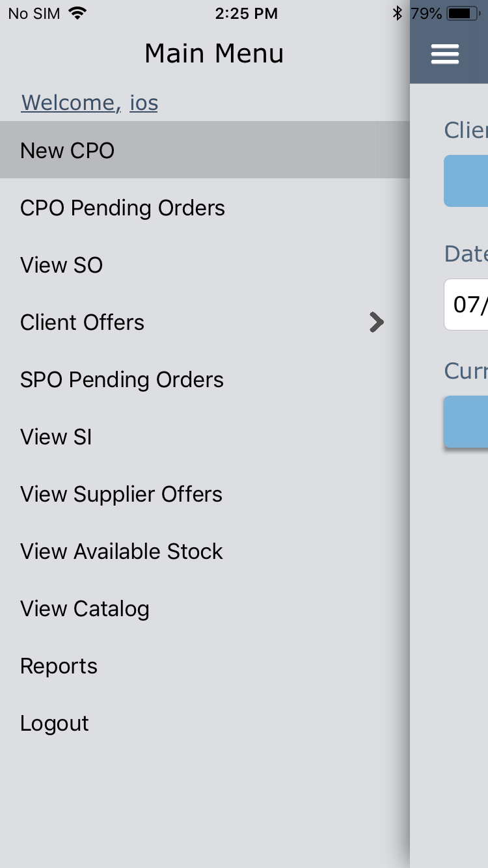Select Client Offers menu entry

point(82,323)
